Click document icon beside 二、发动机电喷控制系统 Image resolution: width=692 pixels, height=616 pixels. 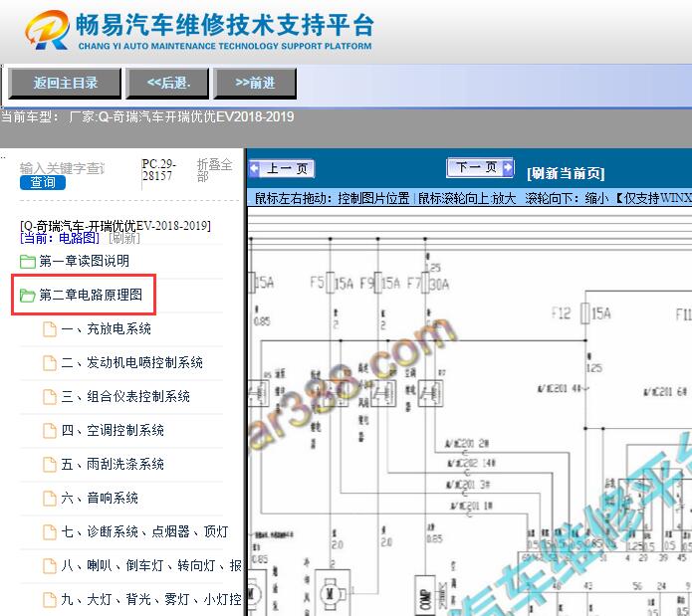point(50,363)
